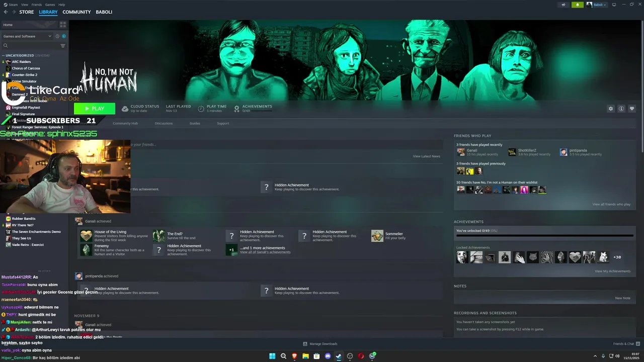This screenshot has height=362, width=644.
Task: Open friend Ganali's avatar in friends list
Action: 460,152
